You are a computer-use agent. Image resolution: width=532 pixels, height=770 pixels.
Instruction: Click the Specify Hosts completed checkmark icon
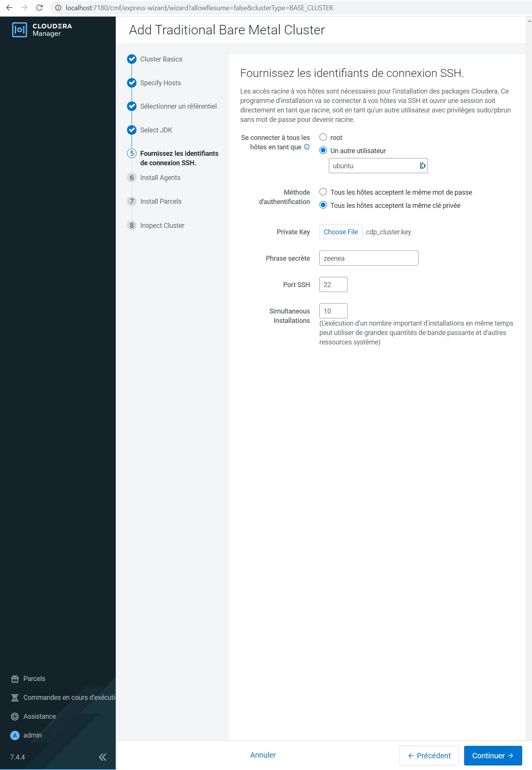(x=132, y=83)
